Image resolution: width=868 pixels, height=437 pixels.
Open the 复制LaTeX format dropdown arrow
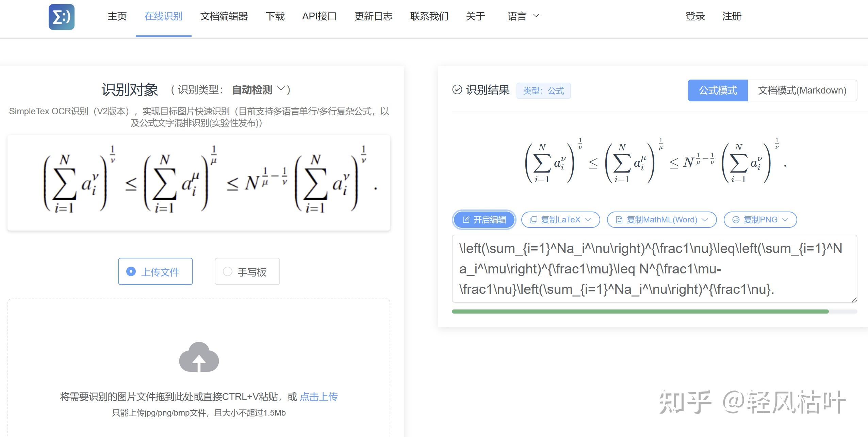(588, 219)
